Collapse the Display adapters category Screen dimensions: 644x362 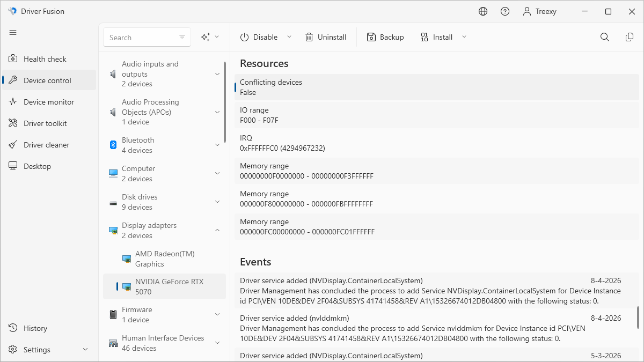217,230
